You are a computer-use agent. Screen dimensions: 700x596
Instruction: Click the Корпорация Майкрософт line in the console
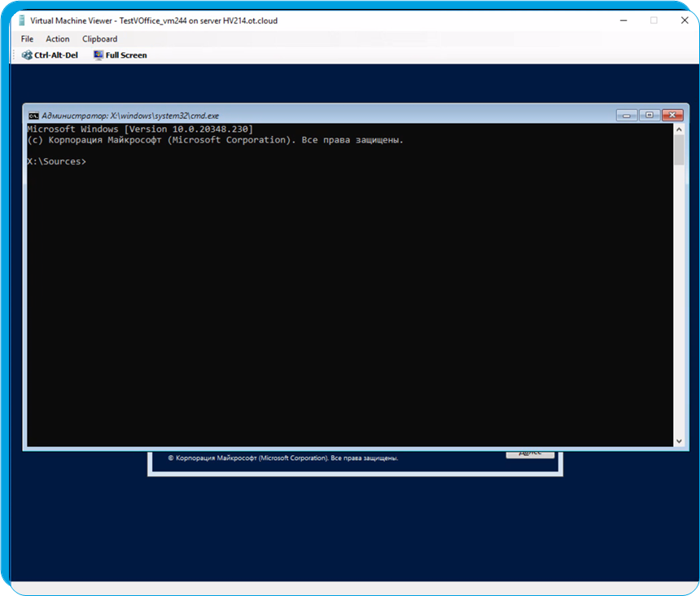[x=215, y=140]
